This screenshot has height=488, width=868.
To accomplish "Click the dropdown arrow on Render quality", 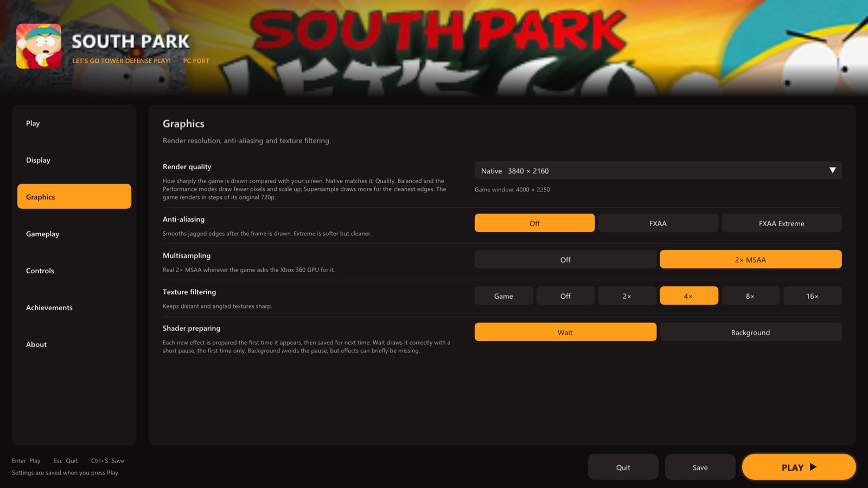I will coord(832,170).
